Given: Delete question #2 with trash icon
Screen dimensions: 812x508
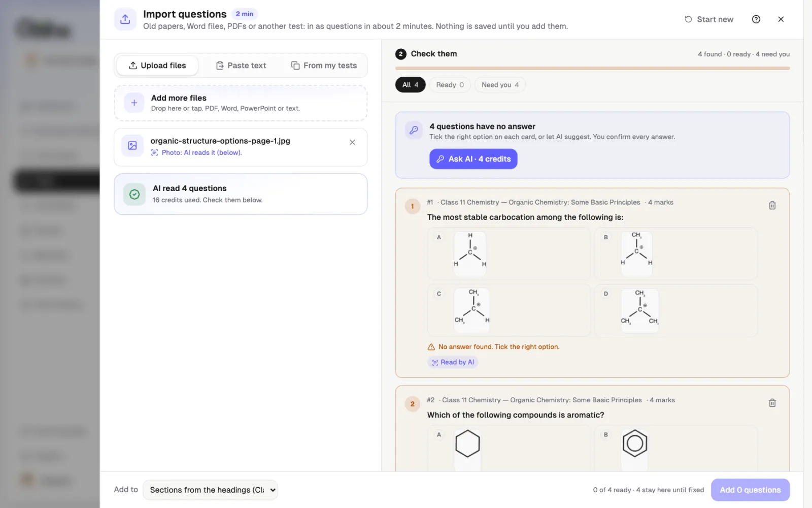Looking at the screenshot, I should coord(772,403).
